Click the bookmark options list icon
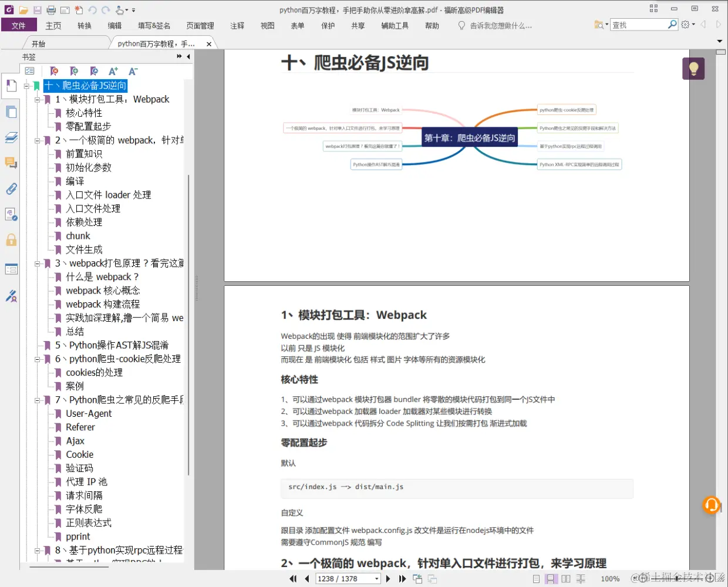This screenshot has width=728, height=587. click(x=30, y=71)
